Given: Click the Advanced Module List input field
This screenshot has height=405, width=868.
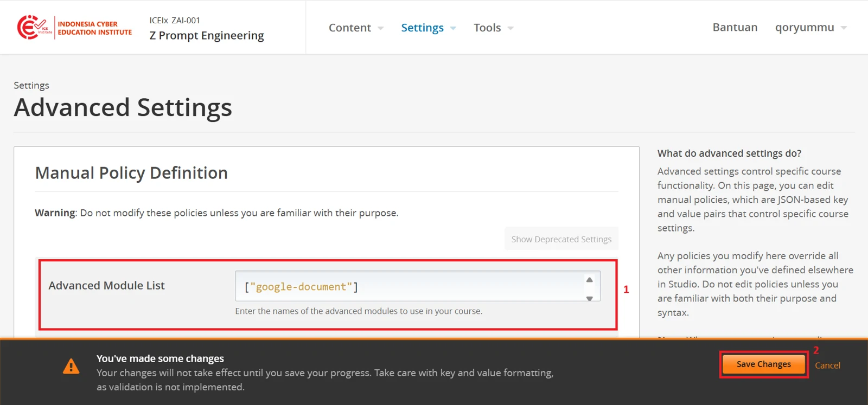Looking at the screenshot, I should pos(418,286).
